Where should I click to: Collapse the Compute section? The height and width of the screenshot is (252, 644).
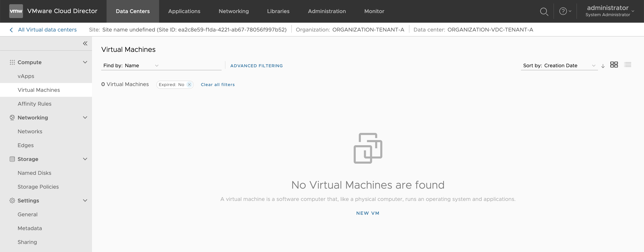pyautogui.click(x=85, y=62)
